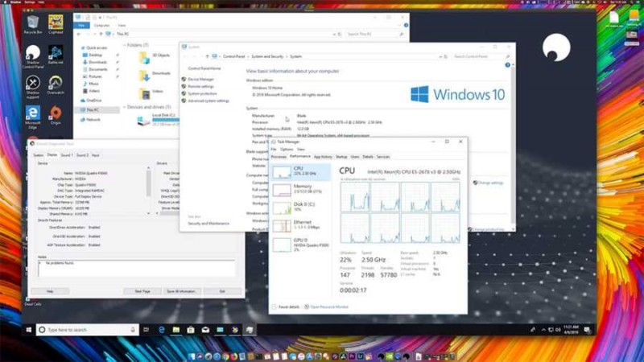Image resolution: width=644 pixels, height=362 pixels.
Task: Open the Videos folder icon under Folders
Action: [144, 93]
